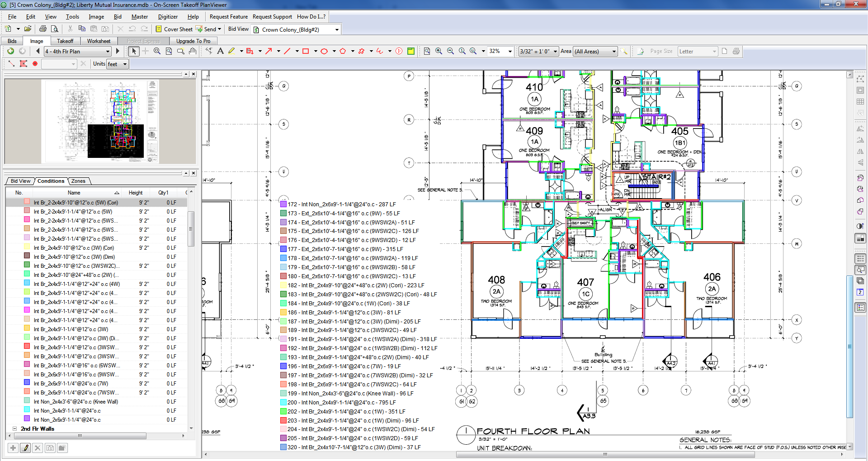Select the area takeoff tool
868x461 pixels.
click(x=24, y=64)
